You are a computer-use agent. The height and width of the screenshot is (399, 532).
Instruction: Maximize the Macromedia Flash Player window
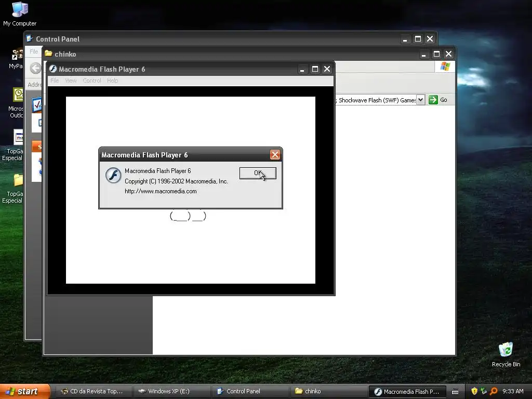315,69
